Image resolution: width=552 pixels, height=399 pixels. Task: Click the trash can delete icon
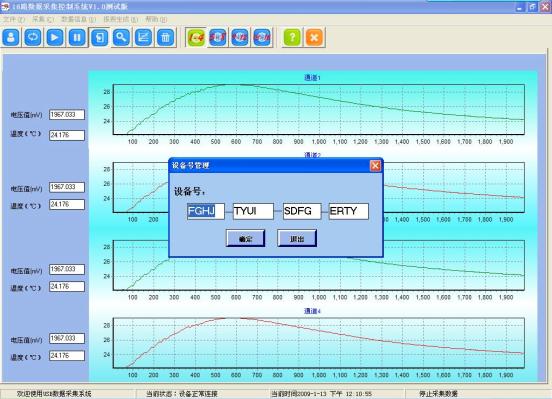pos(166,37)
